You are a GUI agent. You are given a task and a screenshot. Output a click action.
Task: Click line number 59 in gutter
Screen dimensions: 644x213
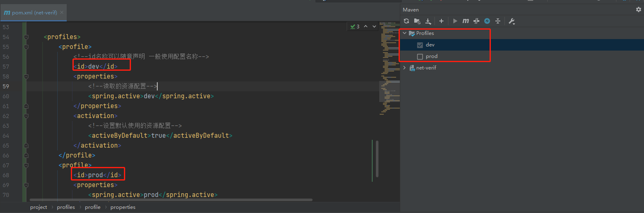pos(6,86)
